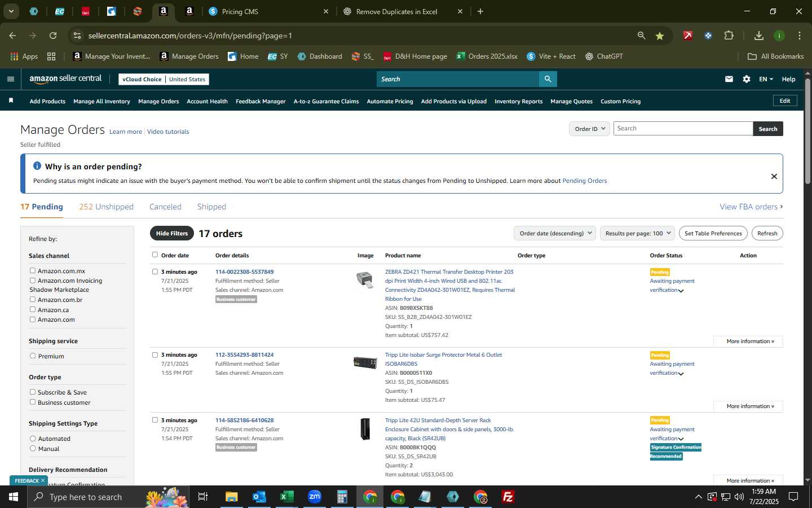Screen dimensions: 812x508
Task: Select the Premium shipping service radio button
Action: [x=33, y=356]
